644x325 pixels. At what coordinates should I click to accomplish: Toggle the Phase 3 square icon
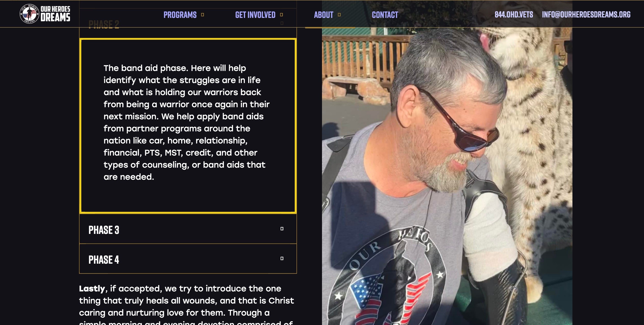282,229
